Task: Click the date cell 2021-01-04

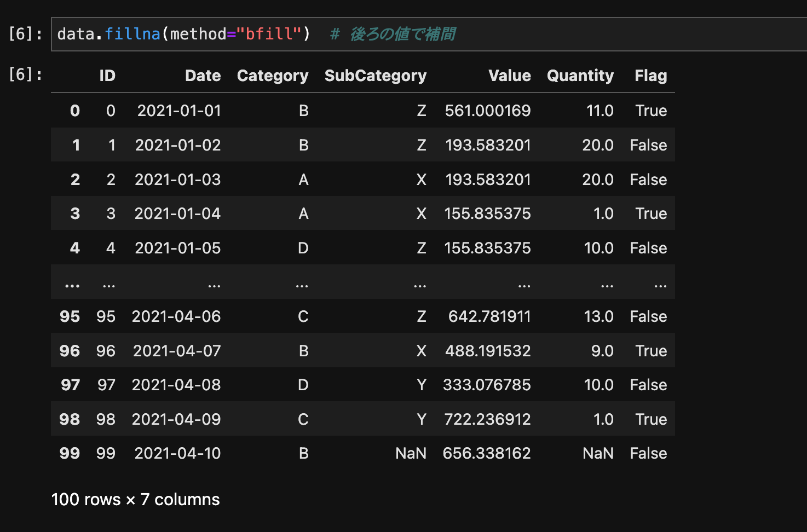Action: coord(178,213)
